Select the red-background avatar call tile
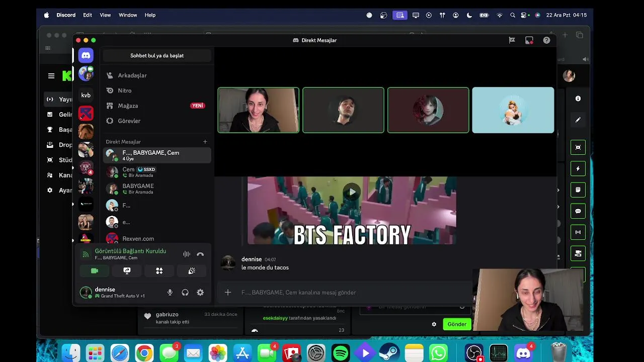Image resolution: width=644 pixels, height=362 pixels. tap(428, 110)
